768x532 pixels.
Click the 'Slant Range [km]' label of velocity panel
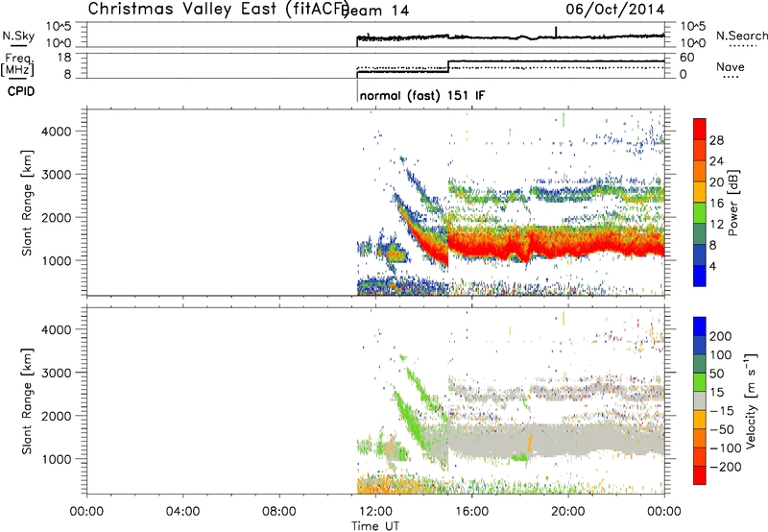pyautogui.click(x=27, y=401)
